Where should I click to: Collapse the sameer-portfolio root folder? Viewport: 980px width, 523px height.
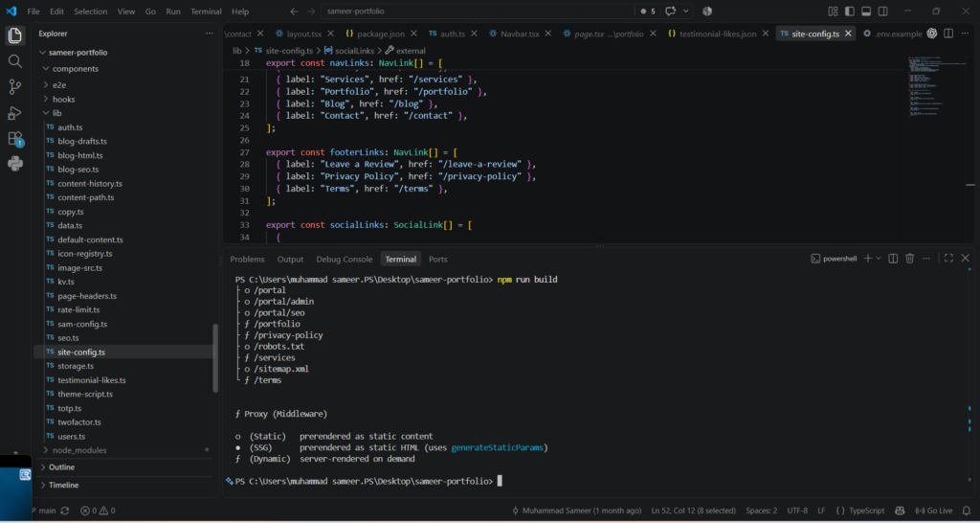pyautogui.click(x=43, y=53)
